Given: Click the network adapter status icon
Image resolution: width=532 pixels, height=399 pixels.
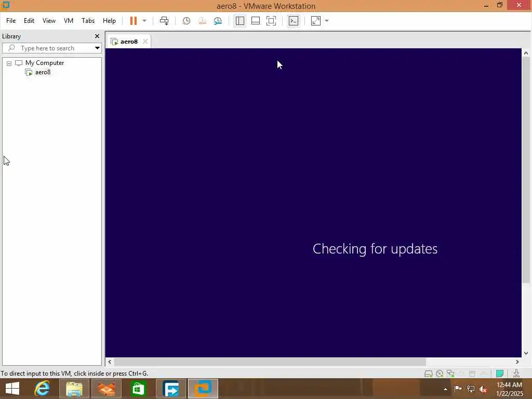Looking at the screenshot, I should [450, 374].
